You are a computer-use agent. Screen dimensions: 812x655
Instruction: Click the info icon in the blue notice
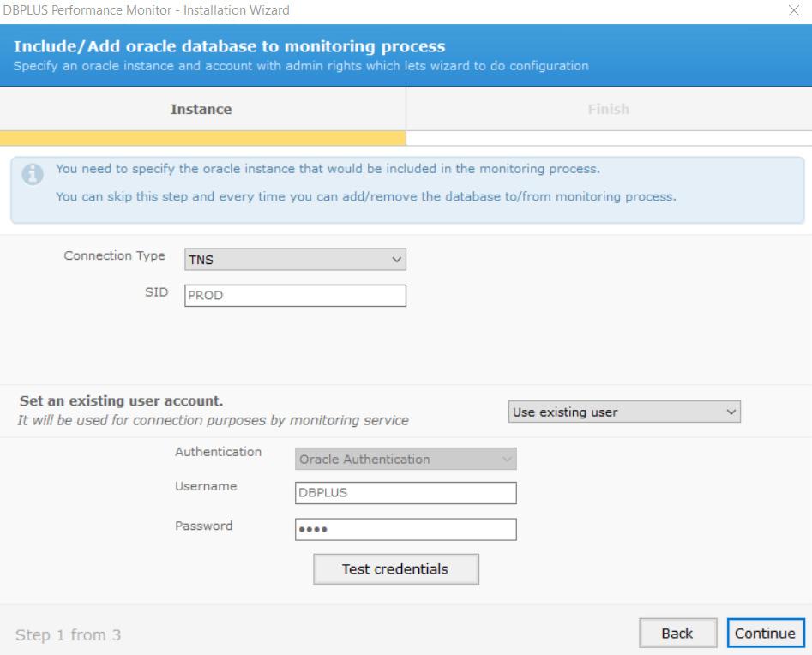coord(32,175)
